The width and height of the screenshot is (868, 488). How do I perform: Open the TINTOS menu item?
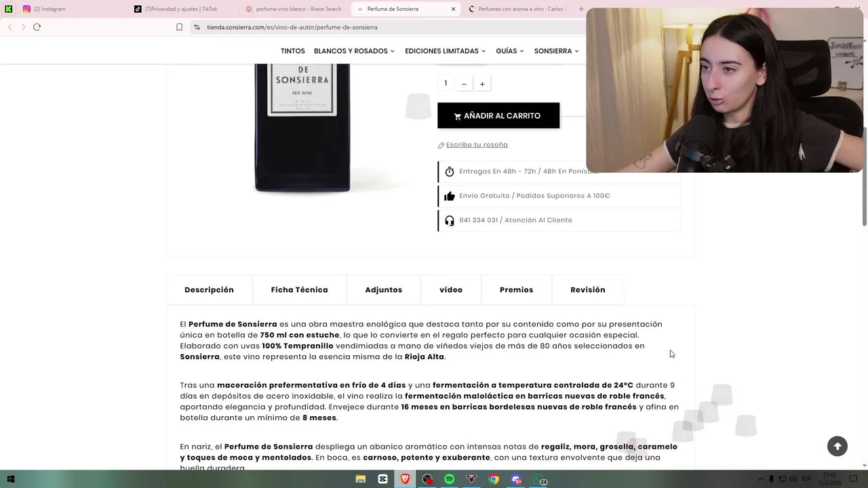[293, 51]
